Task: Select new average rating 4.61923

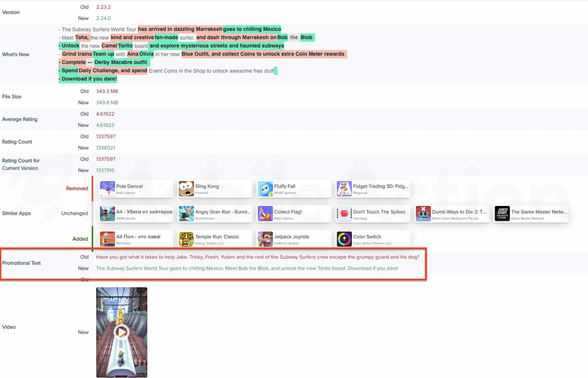Action: [x=105, y=125]
